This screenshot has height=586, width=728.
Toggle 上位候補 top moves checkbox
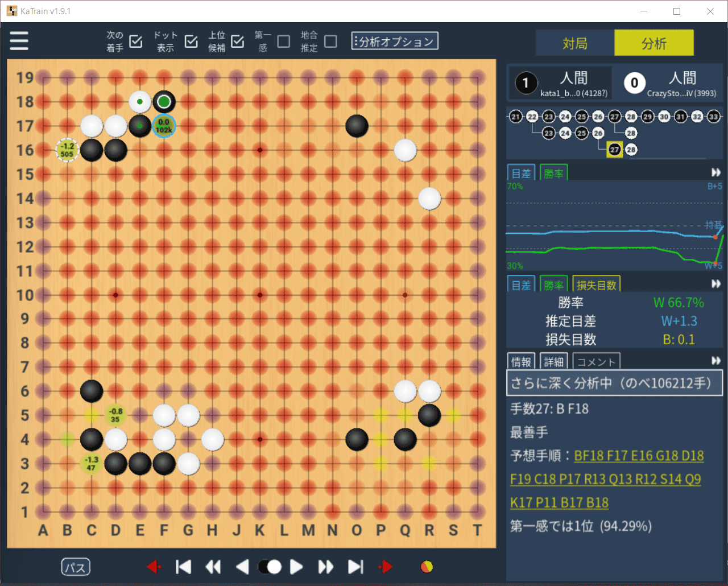coord(238,41)
